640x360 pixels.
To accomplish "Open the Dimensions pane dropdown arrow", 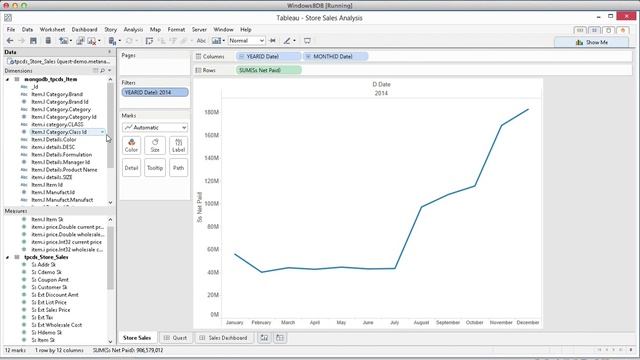I will pyautogui.click(x=109, y=71).
